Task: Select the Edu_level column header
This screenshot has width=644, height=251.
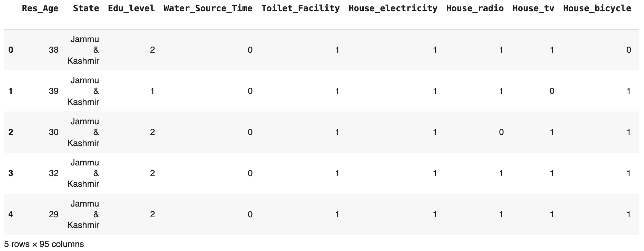Action: point(131,8)
